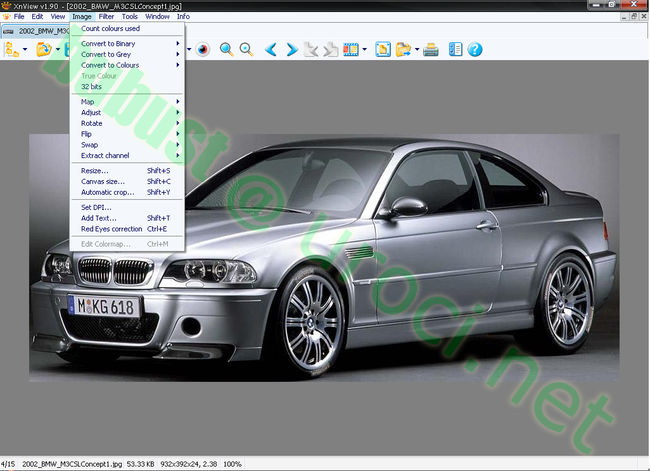650x471 pixels.
Task: Open the Browser tree icon in toolbar
Action: (11, 49)
